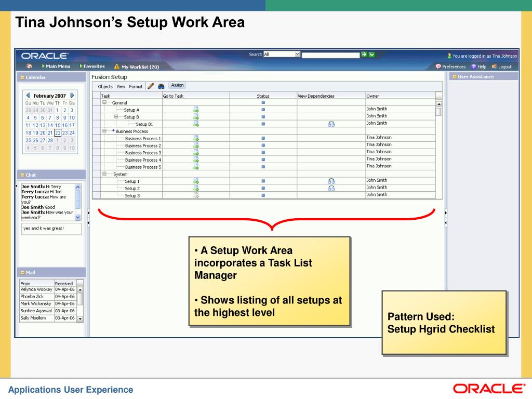The image size is (532, 399).
Task: Go to task for Business Process 2
Action: tap(196, 145)
